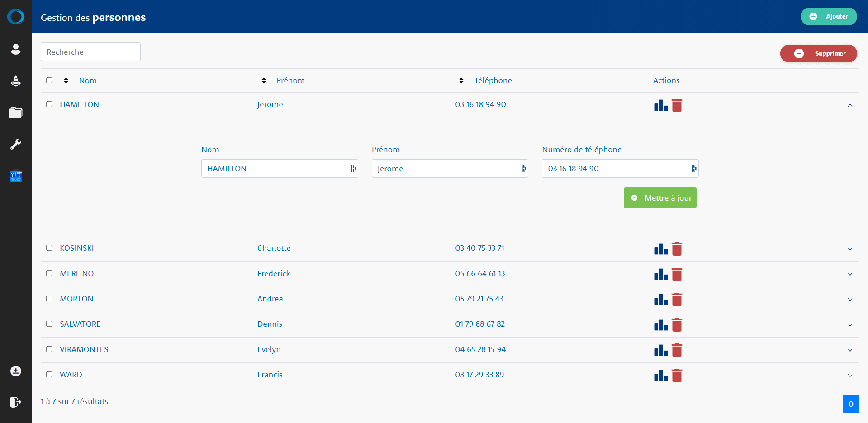Open the folders sidebar icon
The height and width of the screenshot is (423, 868).
[16, 113]
